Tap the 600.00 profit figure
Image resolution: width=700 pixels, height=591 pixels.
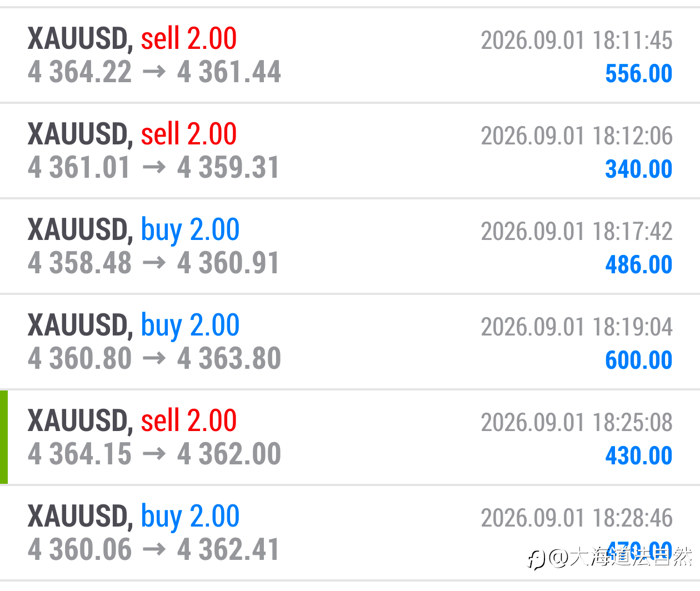[639, 360]
